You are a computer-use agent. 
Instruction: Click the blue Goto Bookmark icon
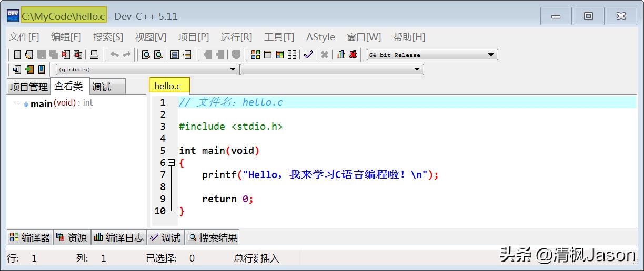coord(42,69)
